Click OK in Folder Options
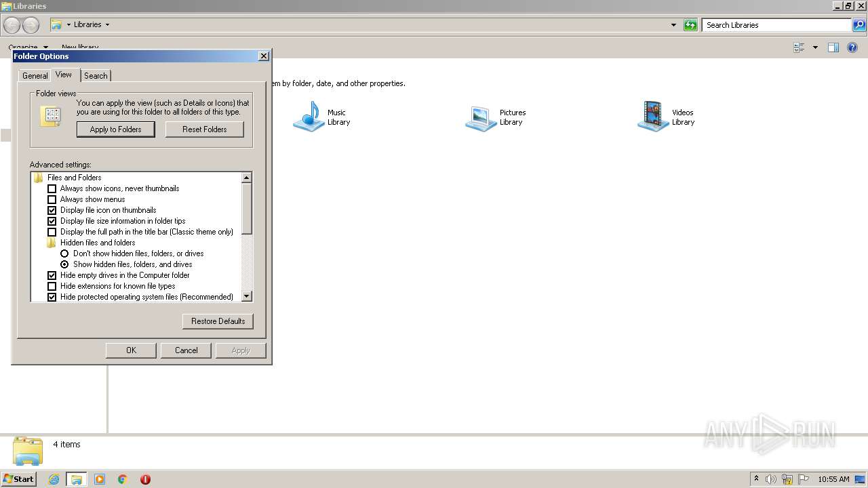This screenshot has height=488, width=868. tap(132, 350)
